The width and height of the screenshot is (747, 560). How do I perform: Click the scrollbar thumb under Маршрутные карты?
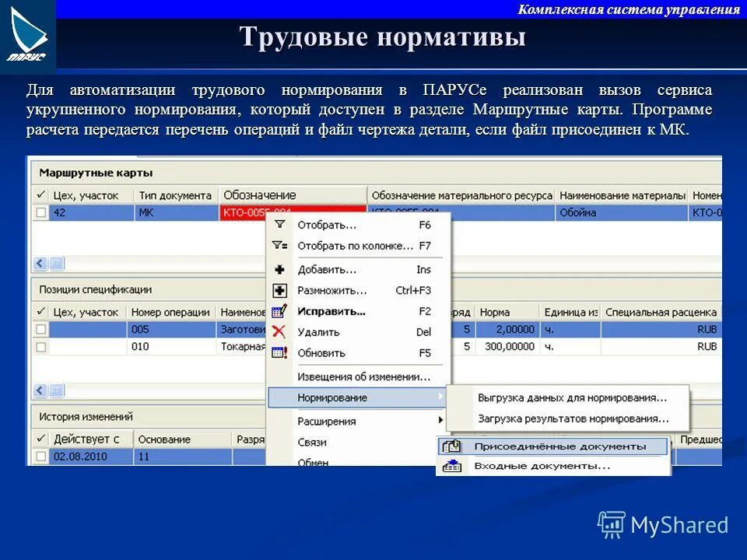tap(56, 263)
